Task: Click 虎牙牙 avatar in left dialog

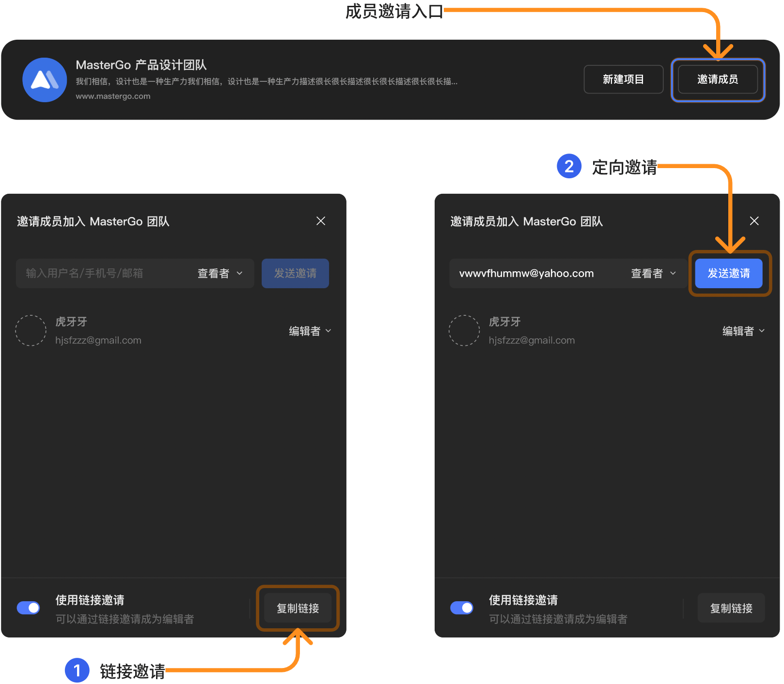Action: coord(31,330)
